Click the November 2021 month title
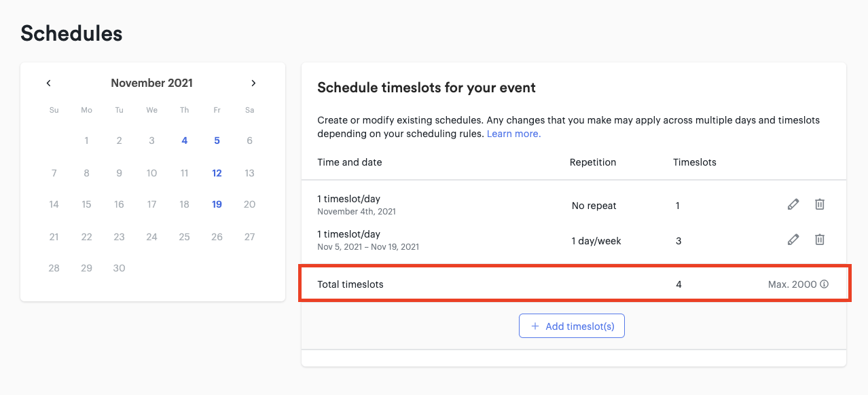 (x=151, y=83)
